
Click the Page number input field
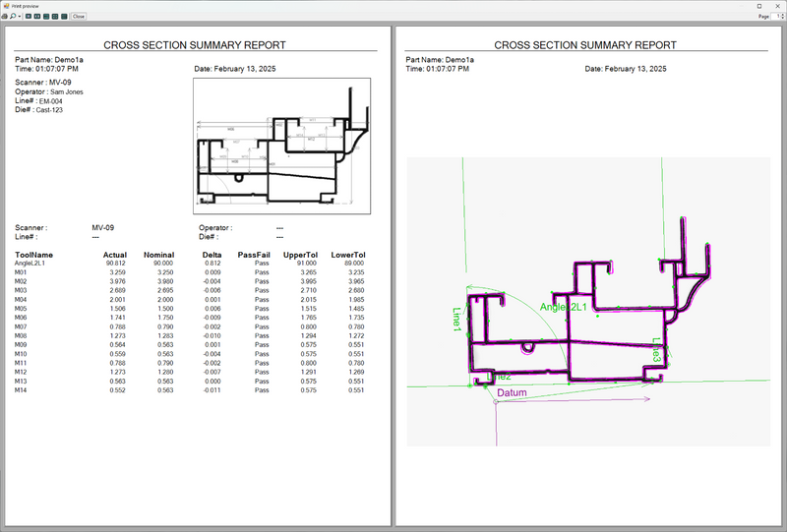(775, 17)
